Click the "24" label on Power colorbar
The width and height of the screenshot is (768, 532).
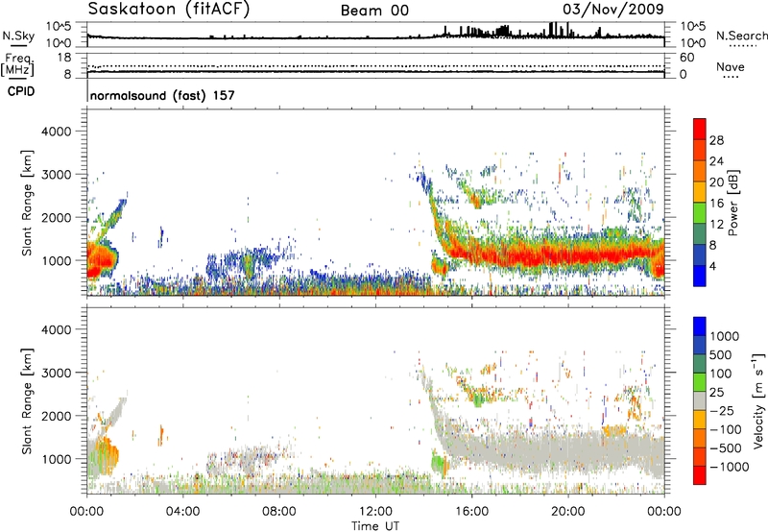[x=716, y=161]
